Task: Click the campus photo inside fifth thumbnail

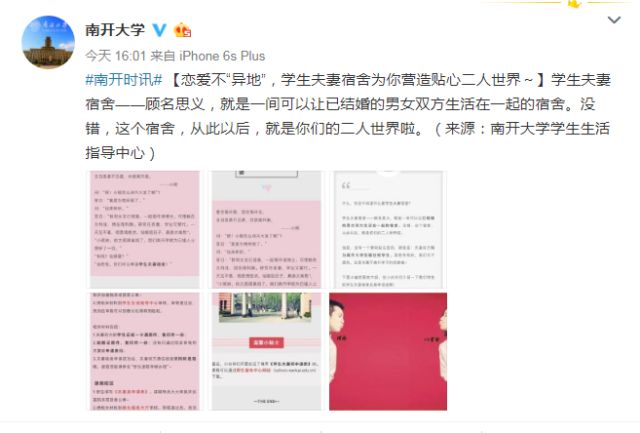Action: click(x=265, y=307)
